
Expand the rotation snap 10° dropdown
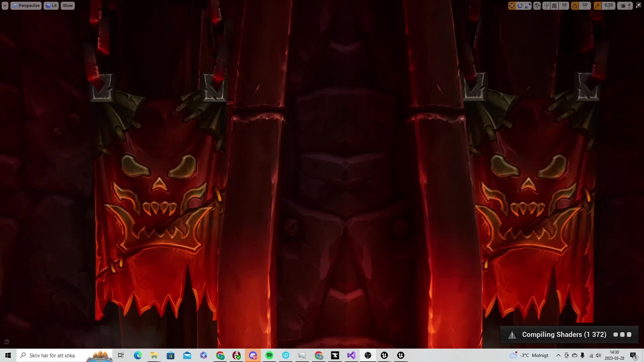[585, 6]
